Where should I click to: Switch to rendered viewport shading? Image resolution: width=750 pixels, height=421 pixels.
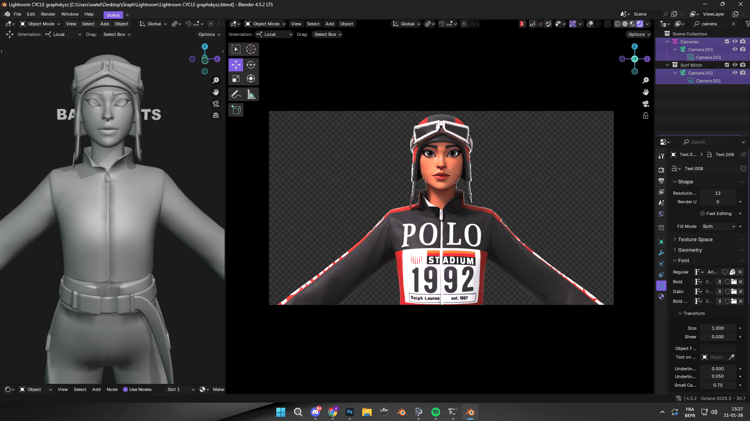640,23
